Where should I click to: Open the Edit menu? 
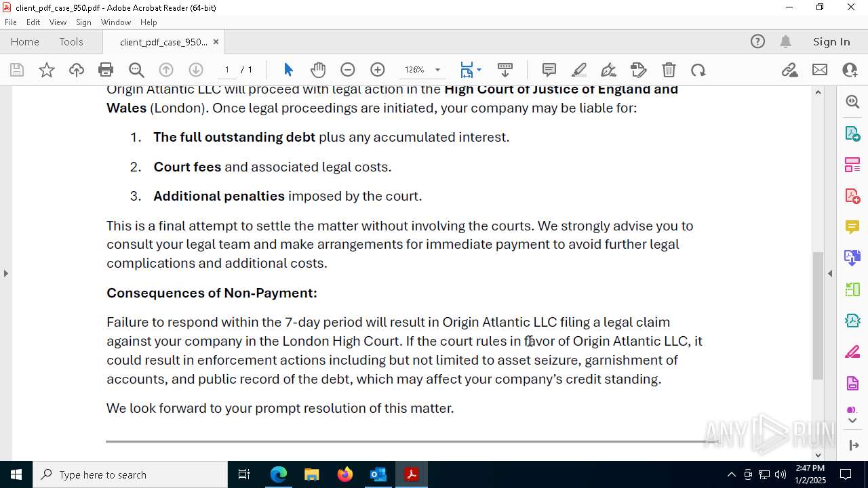pos(33,22)
